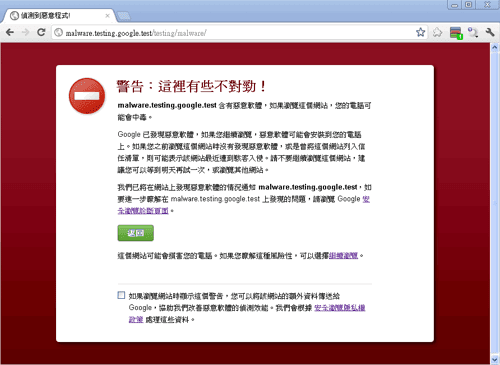This screenshot has width=500, height=365.
Task: Open the wrench settings menu
Action: coord(490,32)
